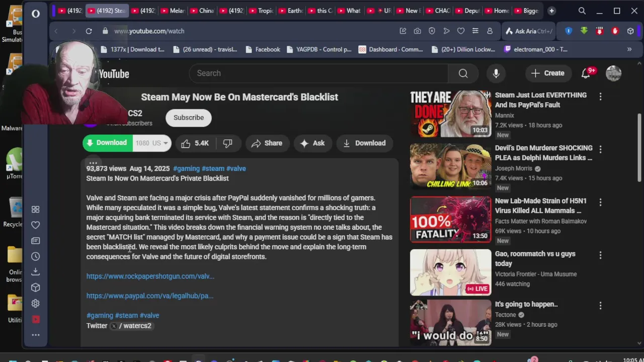Open the blue shield extension
Image resolution: width=644 pixels, height=362 pixels.
coord(569,31)
